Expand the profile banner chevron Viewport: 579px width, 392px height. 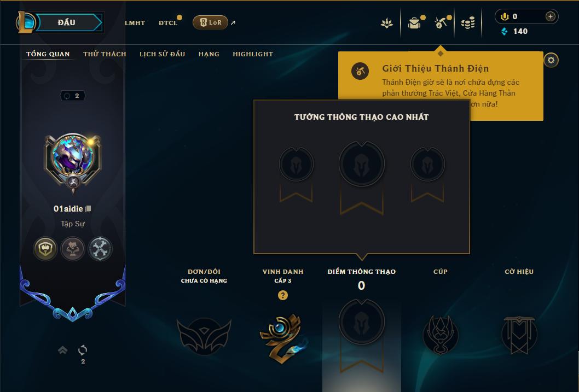point(63,349)
